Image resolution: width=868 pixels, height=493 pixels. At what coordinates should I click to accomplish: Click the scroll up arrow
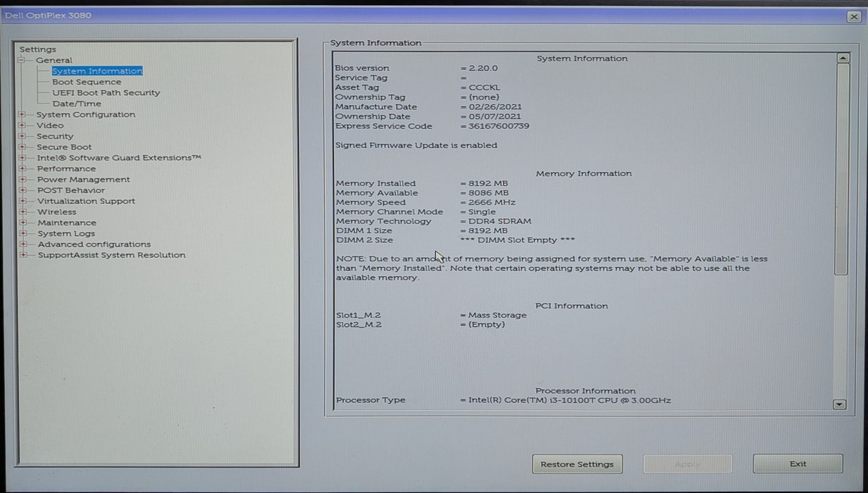(841, 58)
